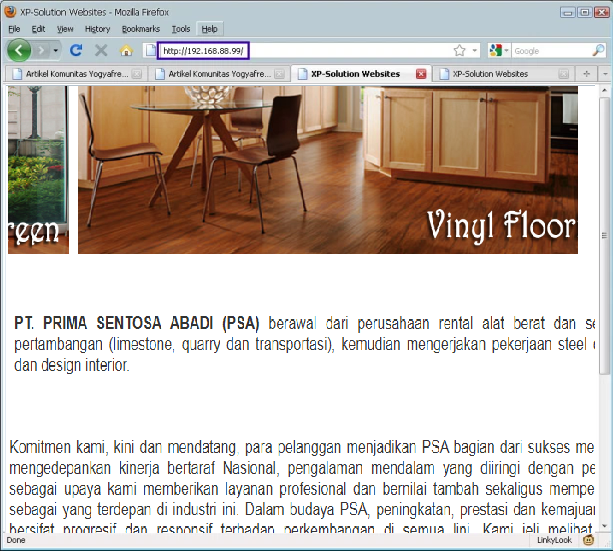The image size is (613, 551).
Task: Close the first Artikel Komunitas tab
Action: (136, 74)
